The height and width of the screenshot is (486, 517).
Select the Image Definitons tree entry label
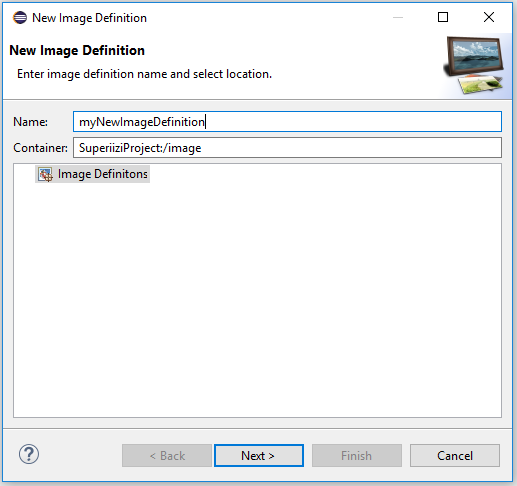103,174
